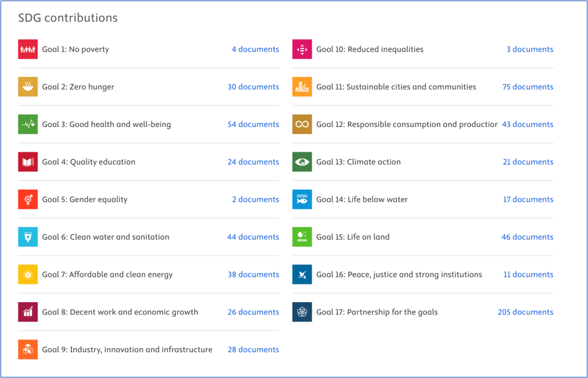588x378 pixels.
Task: Click the Goal 17 Partnership flower icon
Action: point(302,312)
